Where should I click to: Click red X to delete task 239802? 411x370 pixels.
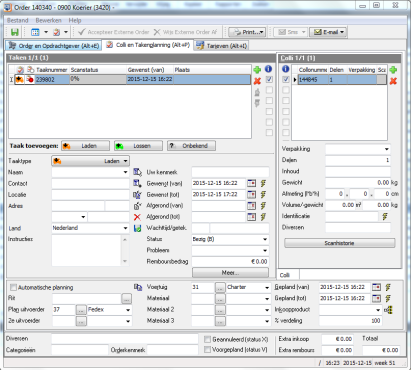257,81
